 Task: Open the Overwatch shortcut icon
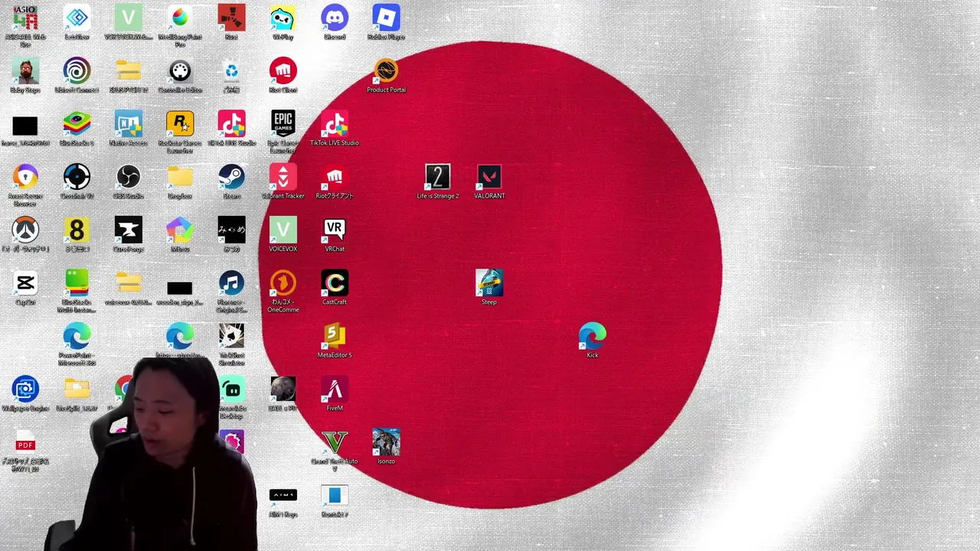coord(25,230)
